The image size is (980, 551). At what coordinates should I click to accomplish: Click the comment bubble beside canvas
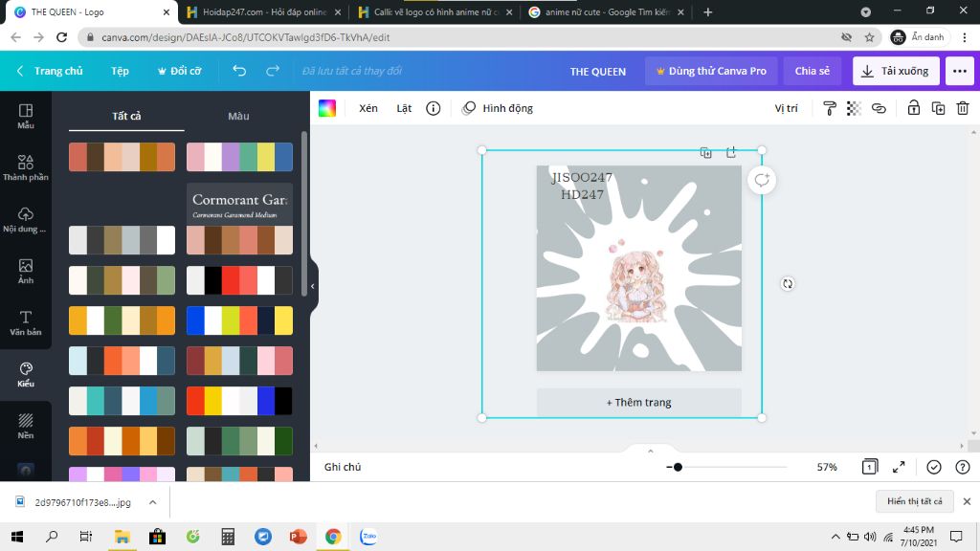point(762,180)
